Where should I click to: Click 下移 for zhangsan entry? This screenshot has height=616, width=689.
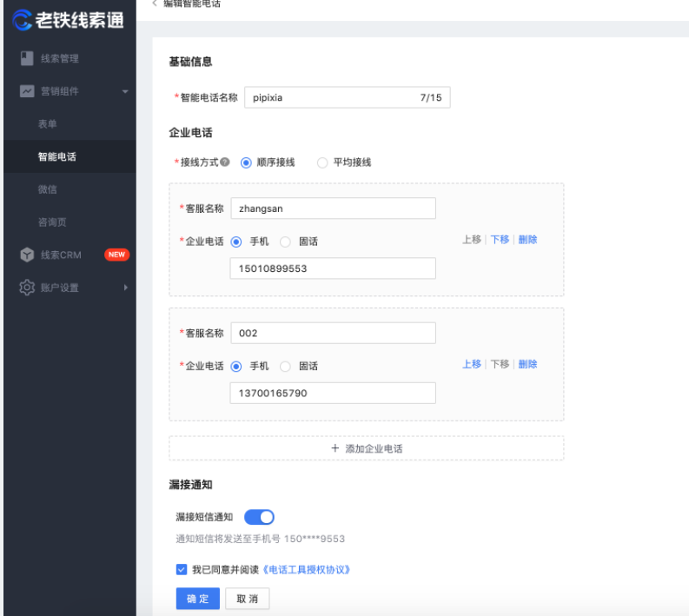point(500,240)
